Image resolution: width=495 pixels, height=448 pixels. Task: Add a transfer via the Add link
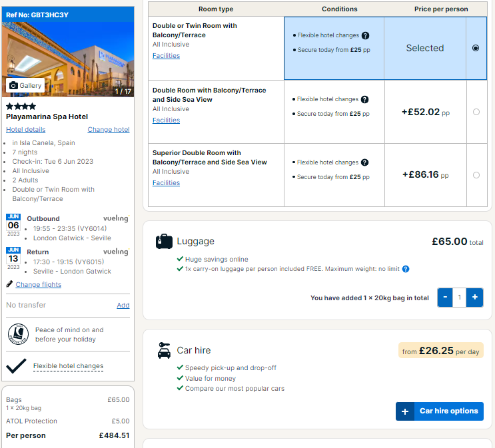[x=123, y=305]
